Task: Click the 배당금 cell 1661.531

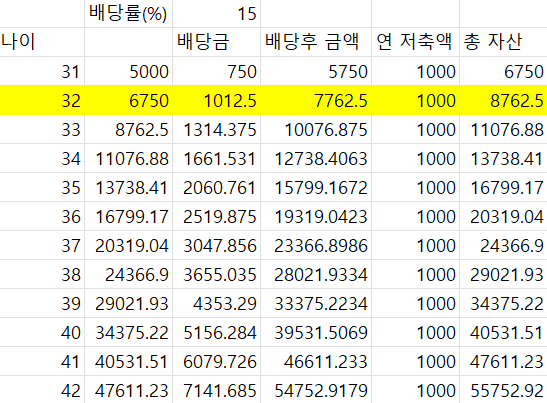Action: [x=216, y=158]
